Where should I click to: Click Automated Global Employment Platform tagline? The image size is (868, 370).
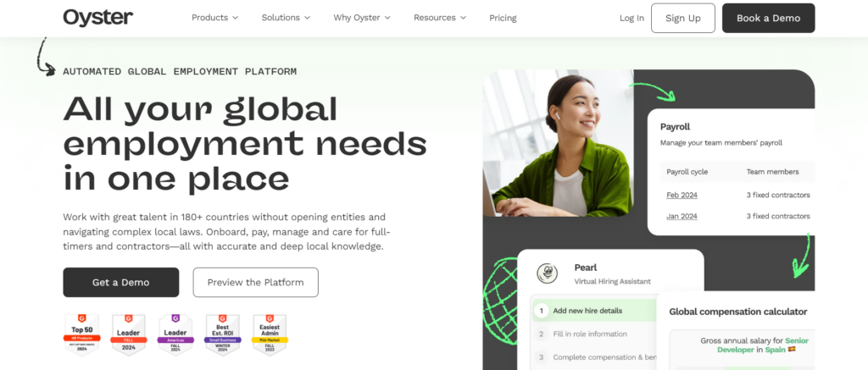click(180, 72)
